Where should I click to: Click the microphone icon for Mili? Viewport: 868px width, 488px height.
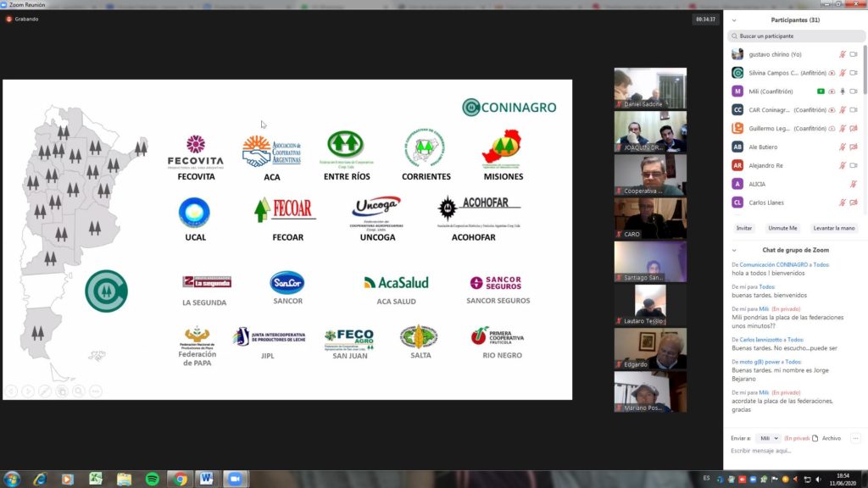[843, 91]
